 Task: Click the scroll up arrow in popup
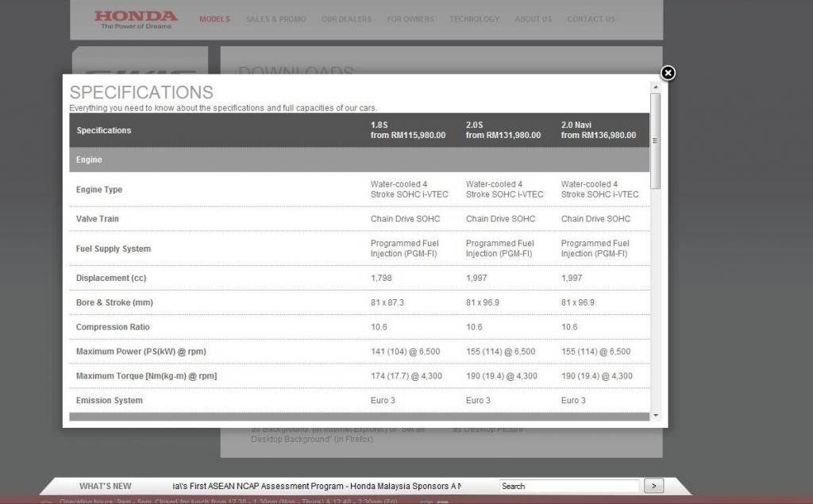pyautogui.click(x=655, y=87)
